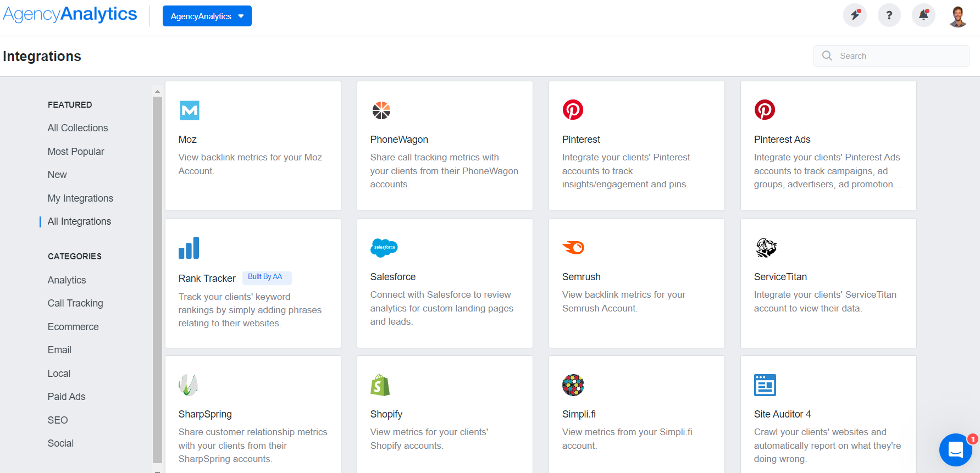This screenshot has width=980, height=473.
Task: Click the Pinterest Ads card logo icon
Action: (765, 110)
